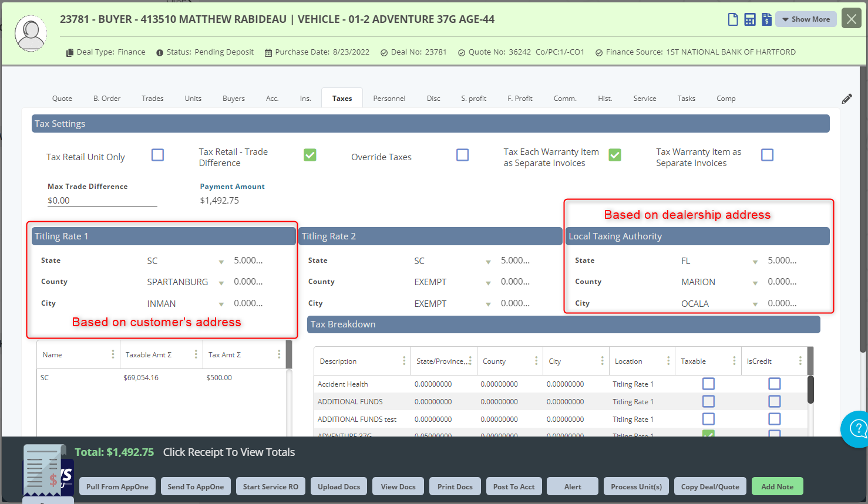Open the help chat bubble icon
Image resolution: width=868 pixels, height=504 pixels.
pyautogui.click(x=857, y=429)
